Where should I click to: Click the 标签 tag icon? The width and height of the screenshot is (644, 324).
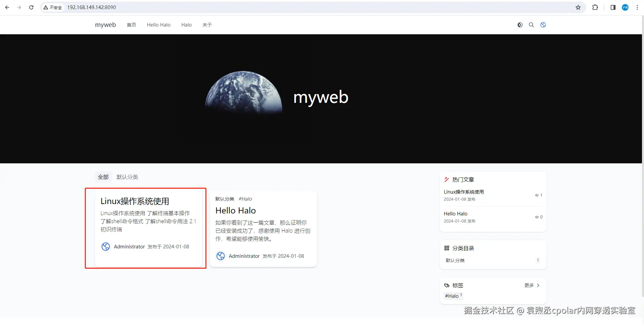pos(447,285)
